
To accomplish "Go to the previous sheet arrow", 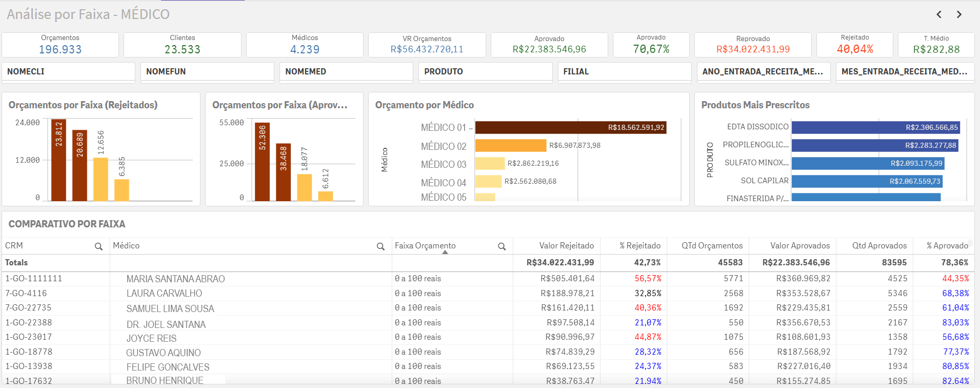I will (939, 14).
